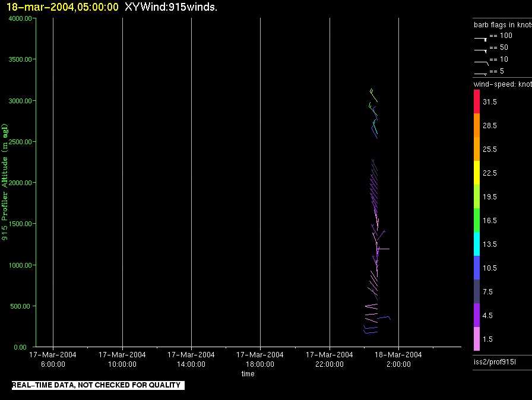Select the green 16.5 knots color band
Viewport: 532px width, 400px height.
pyautogui.click(x=477, y=220)
